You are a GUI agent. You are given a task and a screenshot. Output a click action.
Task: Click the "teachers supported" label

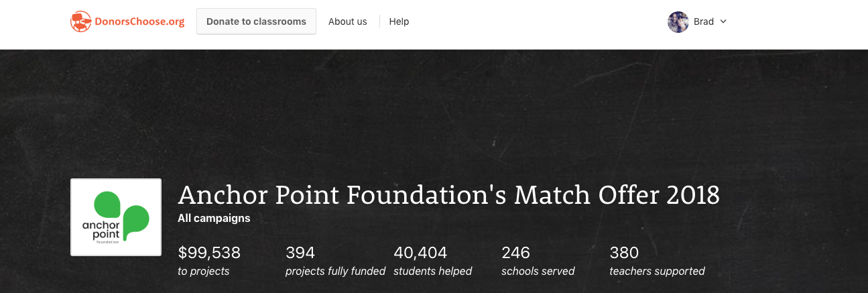[657, 272]
